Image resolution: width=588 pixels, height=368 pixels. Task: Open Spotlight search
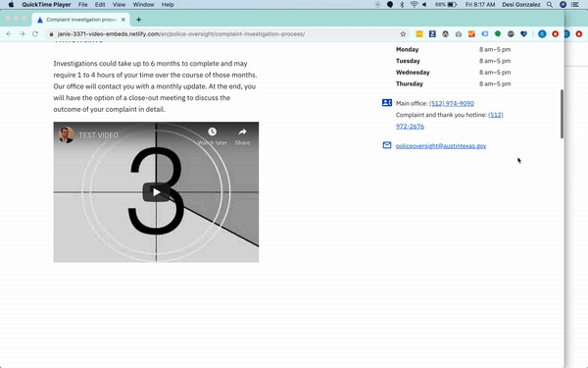coord(550,5)
